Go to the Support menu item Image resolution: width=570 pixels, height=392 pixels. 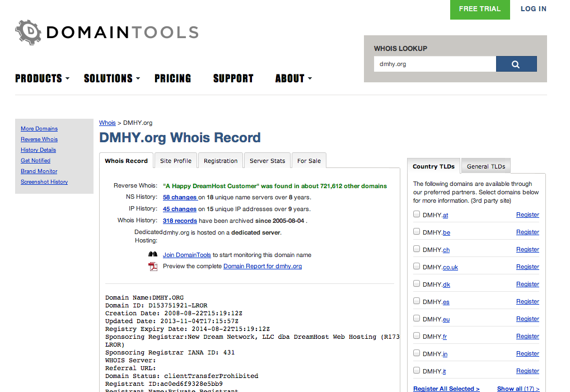click(233, 78)
